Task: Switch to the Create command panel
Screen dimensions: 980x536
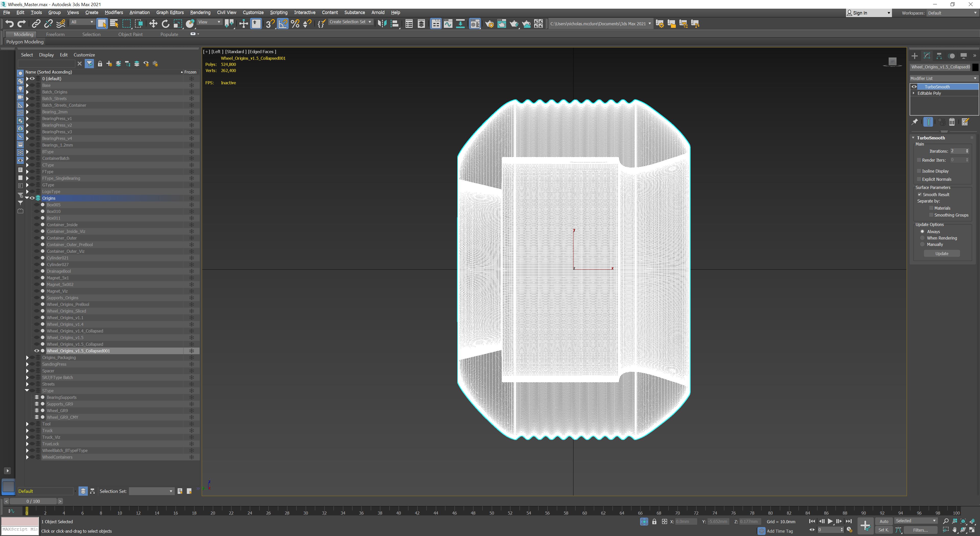Action: 915,56
